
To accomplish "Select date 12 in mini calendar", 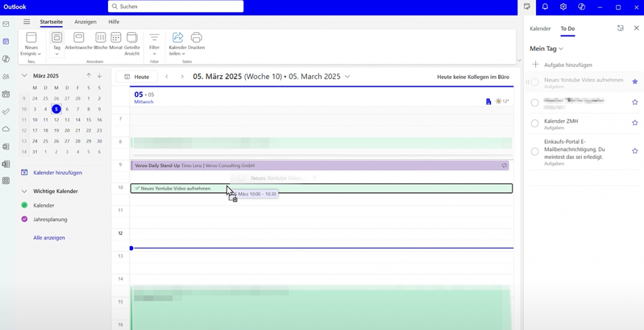I will point(56,120).
